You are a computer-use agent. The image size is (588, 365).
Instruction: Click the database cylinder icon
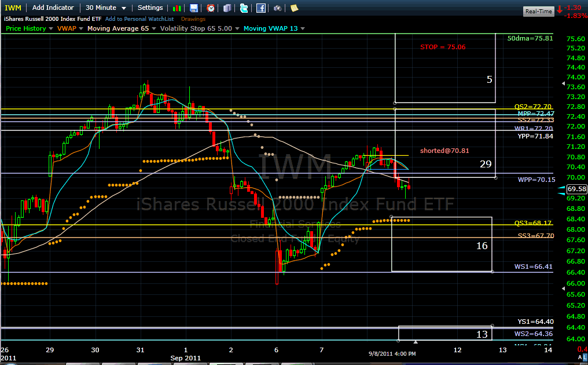pos(227,8)
